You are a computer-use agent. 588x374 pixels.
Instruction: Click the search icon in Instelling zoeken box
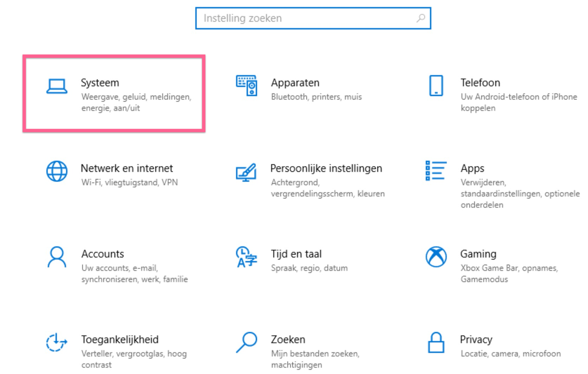click(x=420, y=18)
